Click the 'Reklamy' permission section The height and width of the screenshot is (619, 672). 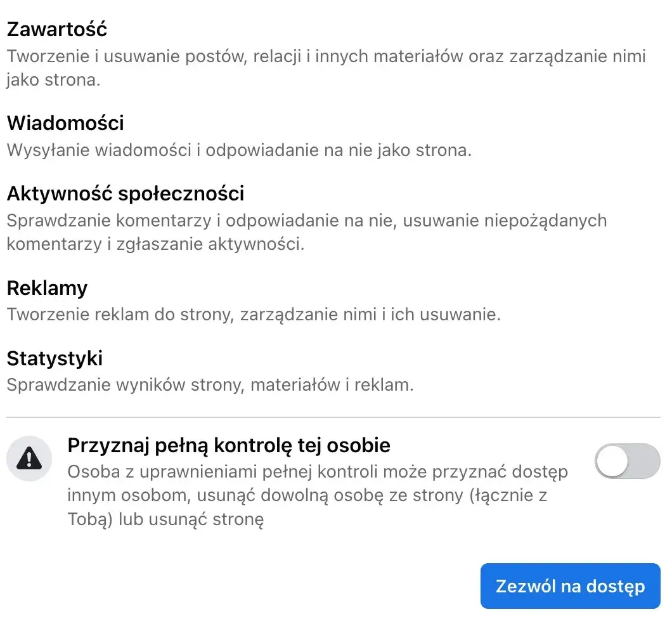[47, 288]
